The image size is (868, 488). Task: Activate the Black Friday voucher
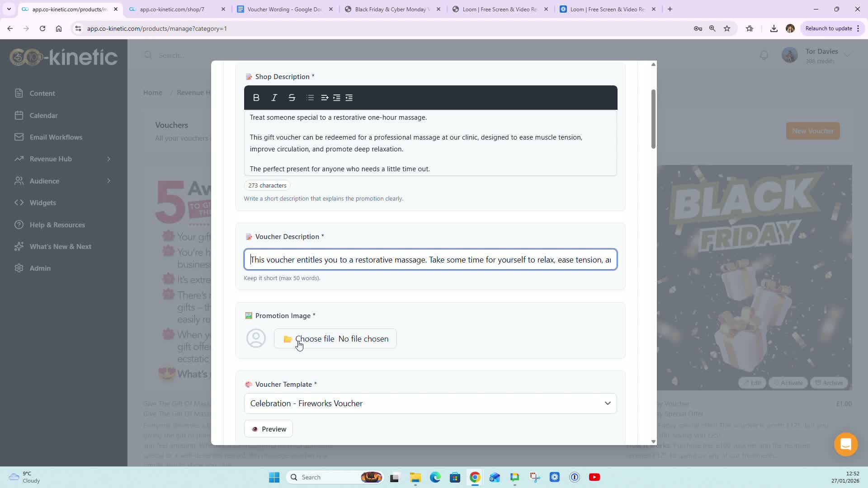click(x=788, y=383)
